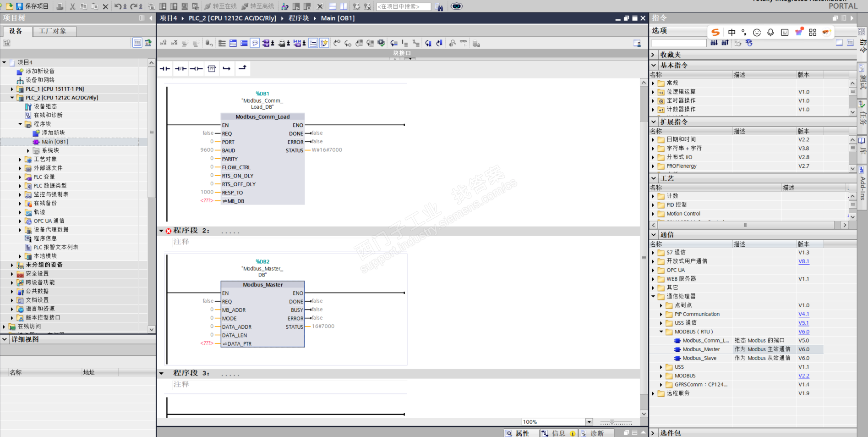The height and width of the screenshot is (437, 868).
Task: Select Modbus_Slave instruction in list
Action: tap(699, 358)
